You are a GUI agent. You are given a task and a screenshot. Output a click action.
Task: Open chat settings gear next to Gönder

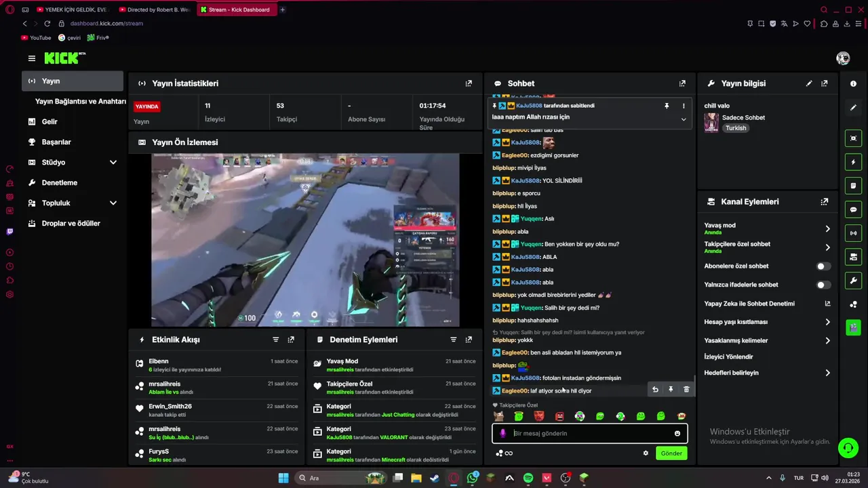click(646, 453)
